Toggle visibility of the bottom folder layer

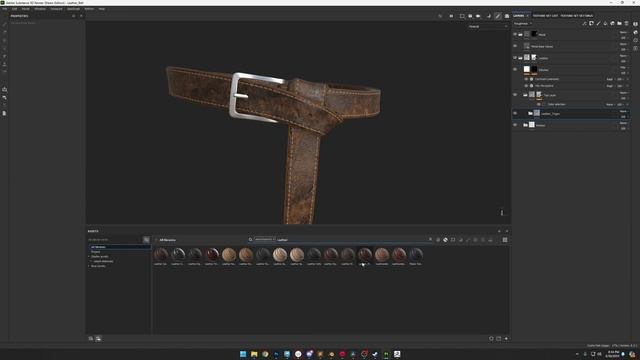click(x=515, y=125)
